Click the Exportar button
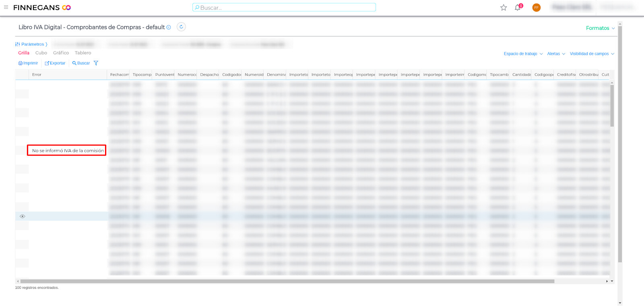The height and width of the screenshot is (307, 644). click(55, 63)
